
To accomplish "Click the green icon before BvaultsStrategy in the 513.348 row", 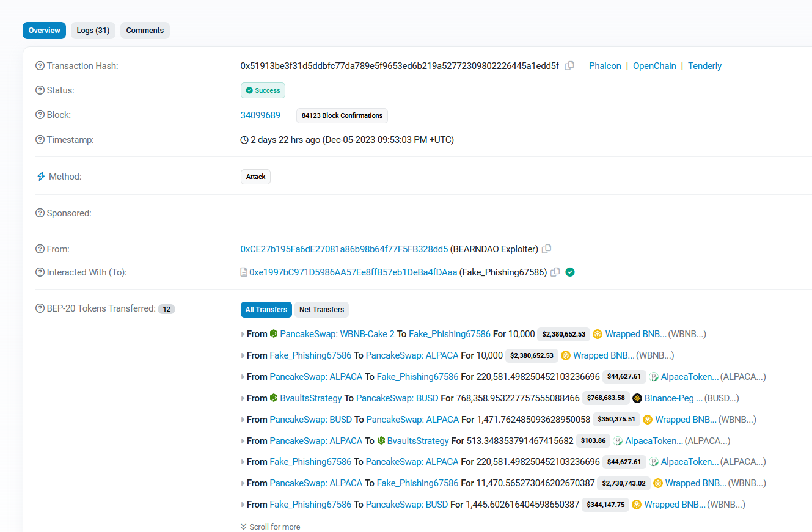I will click(x=381, y=441).
